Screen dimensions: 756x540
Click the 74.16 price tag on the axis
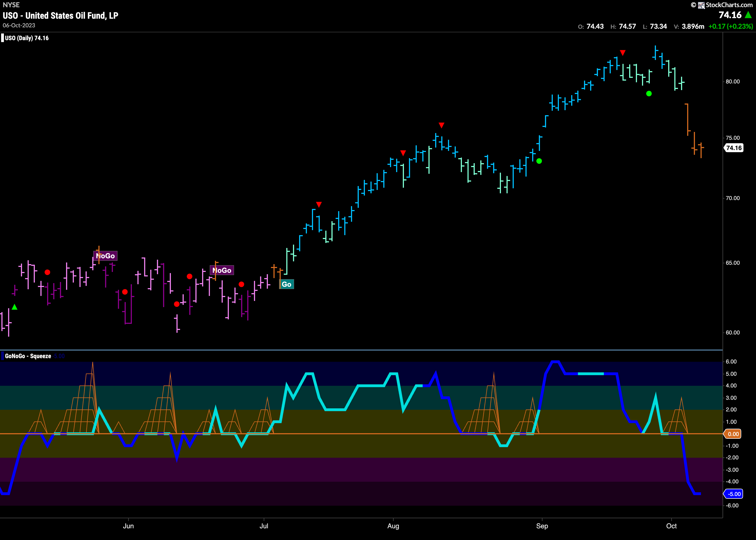(x=734, y=148)
